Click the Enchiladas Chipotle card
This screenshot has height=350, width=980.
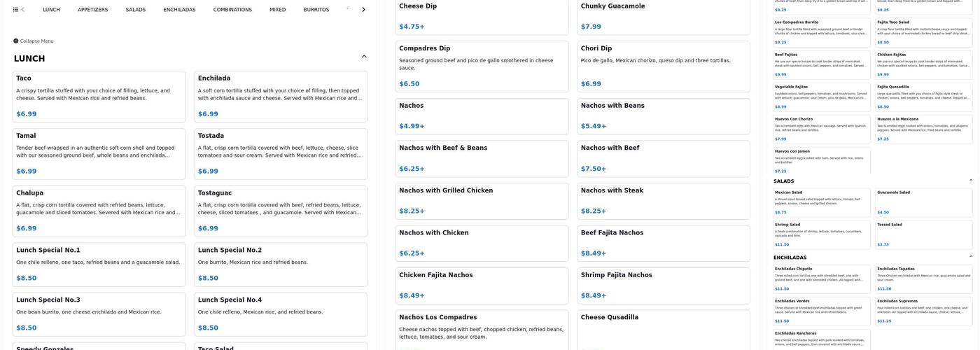822,279
